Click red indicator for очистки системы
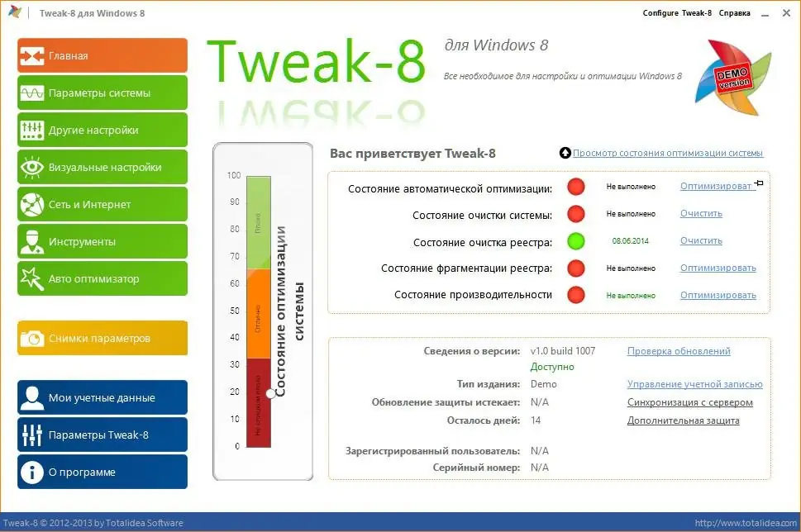The image size is (801, 532). pyautogui.click(x=575, y=213)
